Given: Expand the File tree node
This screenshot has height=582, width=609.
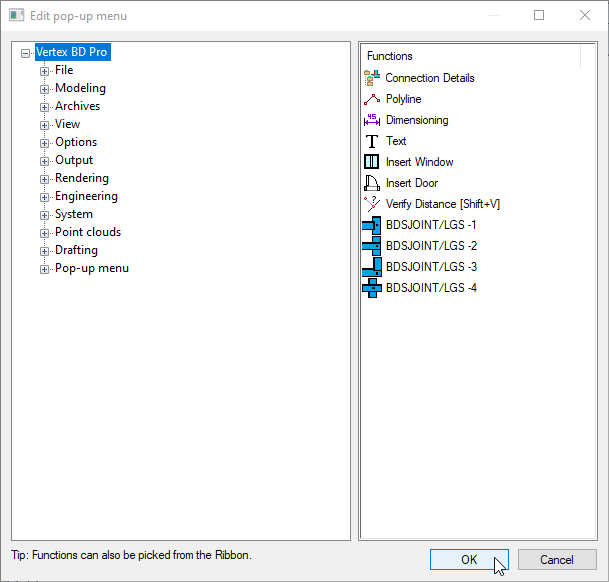Looking at the screenshot, I should 44,71.
